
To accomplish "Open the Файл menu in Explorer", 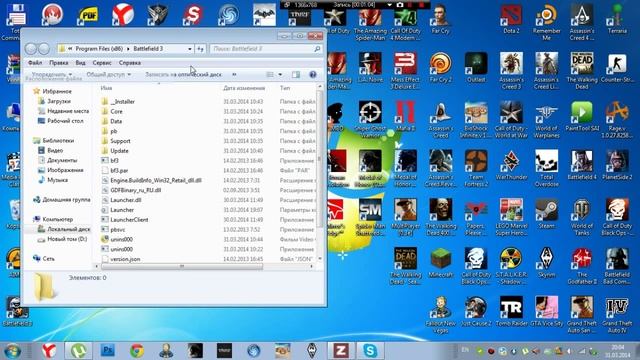I will [x=35, y=63].
